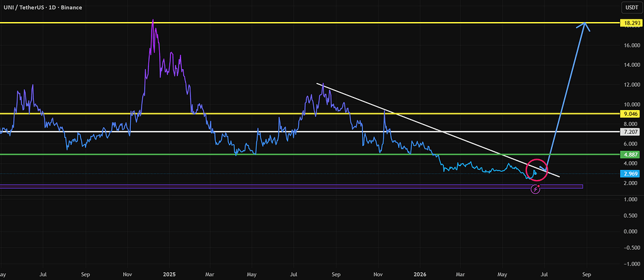Select the upper yellow horizontal line

tap(310, 23)
